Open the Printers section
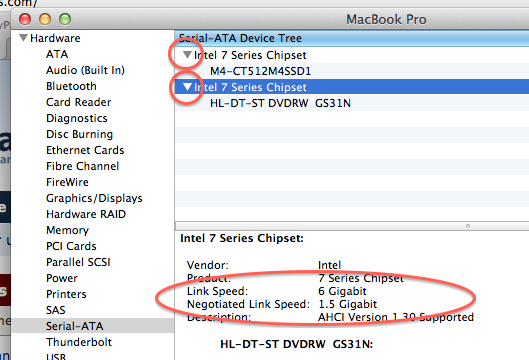This screenshot has height=360, width=529. (x=66, y=294)
